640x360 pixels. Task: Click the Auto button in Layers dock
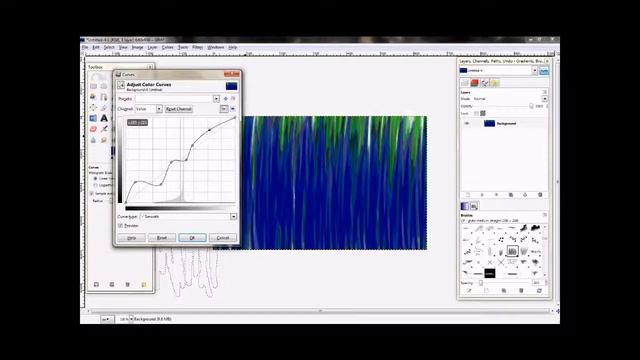click(x=544, y=71)
